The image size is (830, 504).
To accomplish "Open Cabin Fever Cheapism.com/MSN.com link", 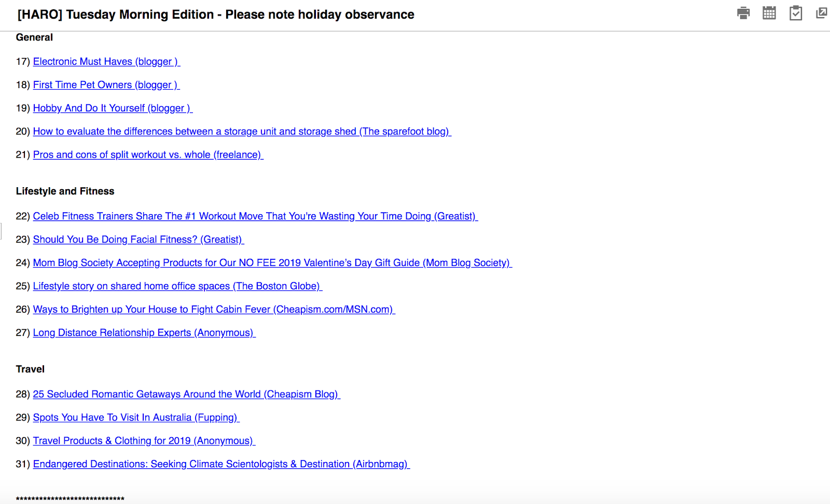I will [213, 310].
